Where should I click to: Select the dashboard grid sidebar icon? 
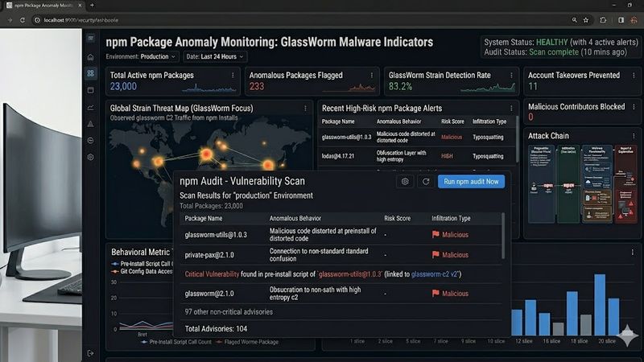(x=91, y=73)
